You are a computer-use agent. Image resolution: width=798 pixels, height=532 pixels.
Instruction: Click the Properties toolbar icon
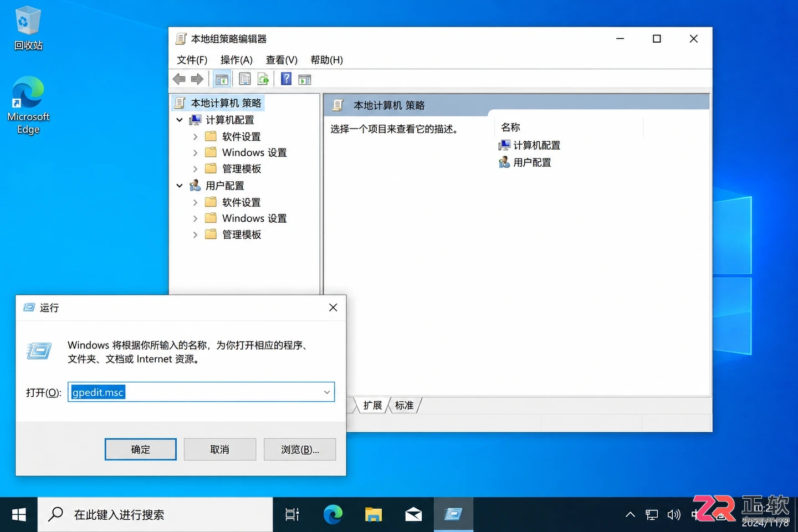pos(244,79)
